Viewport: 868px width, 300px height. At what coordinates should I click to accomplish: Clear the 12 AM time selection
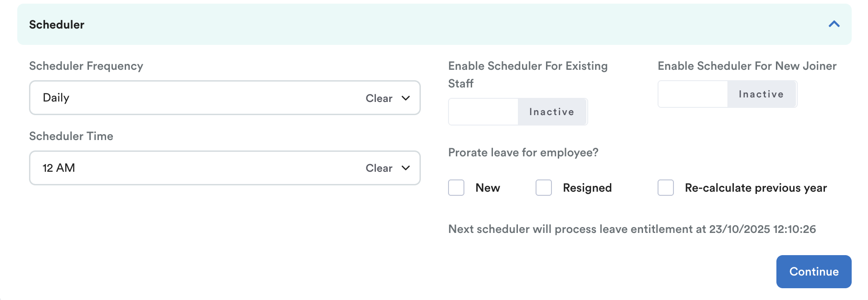click(x=379, y=168)
